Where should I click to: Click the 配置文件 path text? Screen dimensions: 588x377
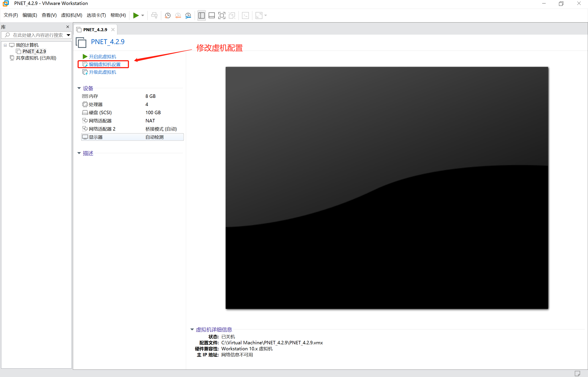(x=272, y=343)
